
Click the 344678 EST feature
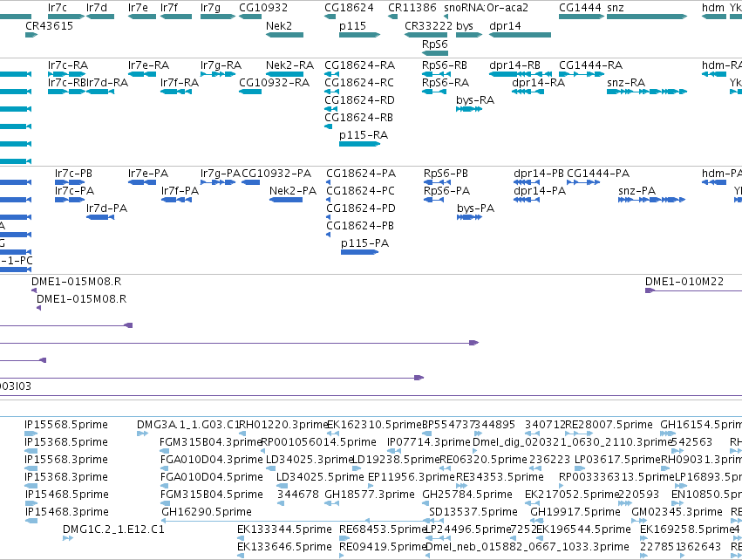click(x=281, y=503)
